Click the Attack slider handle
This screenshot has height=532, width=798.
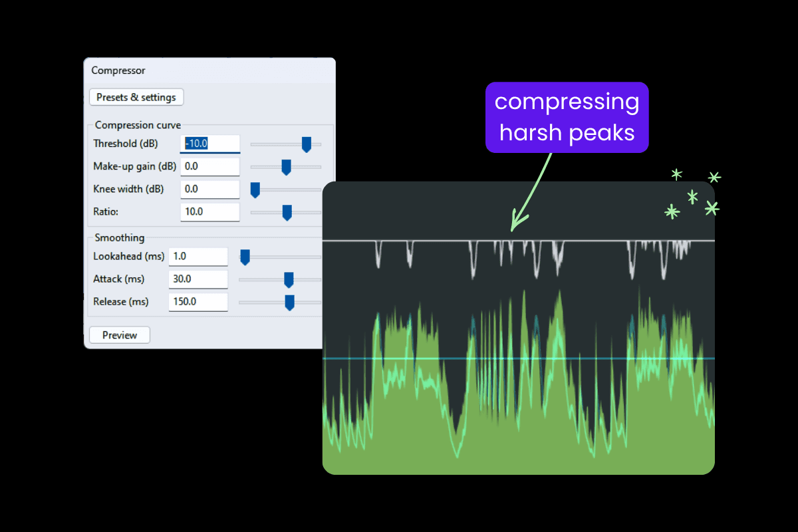289,279
